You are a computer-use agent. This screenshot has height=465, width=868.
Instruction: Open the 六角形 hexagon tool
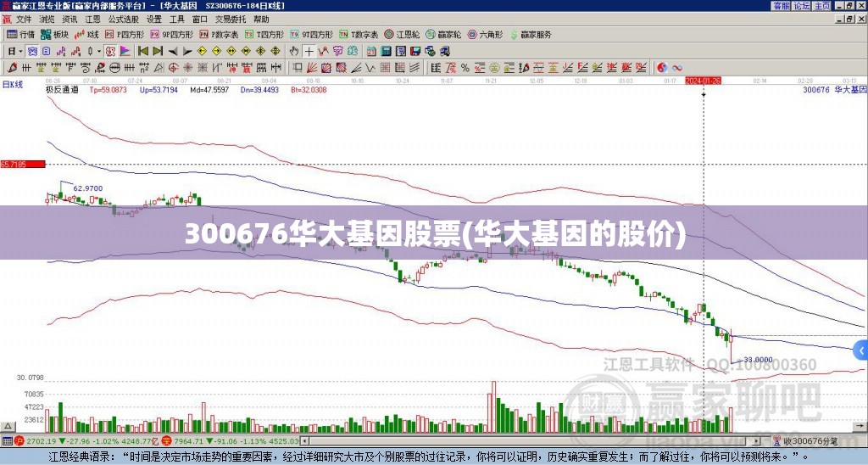(x=485, y=34)
